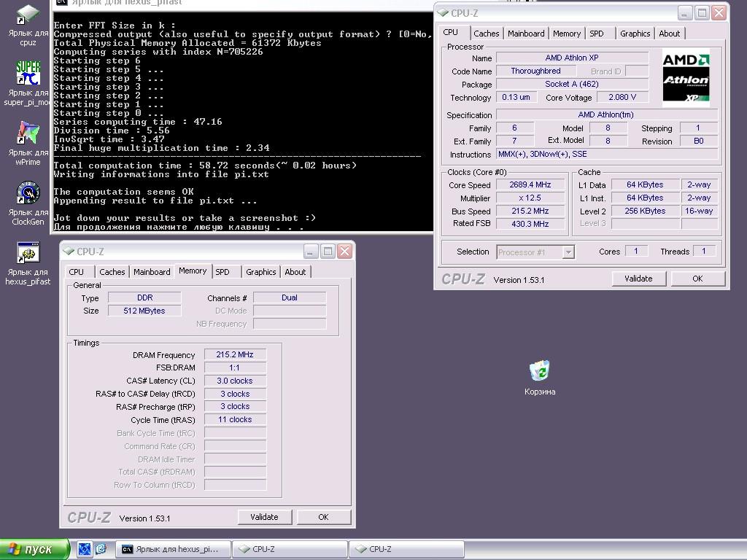
Task: Click the Instructions value MMX(+), 3DNow!(+), SSE
Action: click(x=607, y=154)
